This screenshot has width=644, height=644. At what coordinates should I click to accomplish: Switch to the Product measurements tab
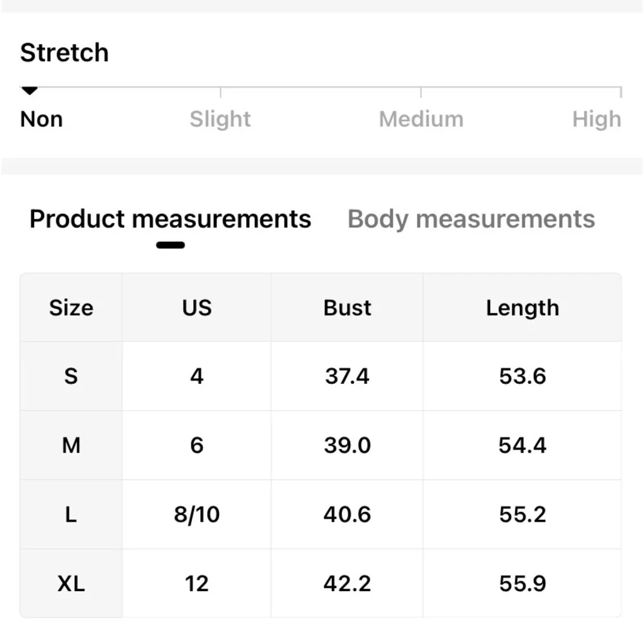(x=170, y=220)
